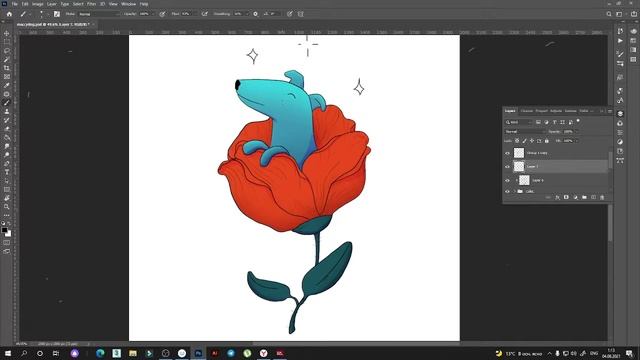Image resolution: width=640 pixels, height=360 pixels.
Task: Select the Crop tool
Action: [x=7, y=68]
